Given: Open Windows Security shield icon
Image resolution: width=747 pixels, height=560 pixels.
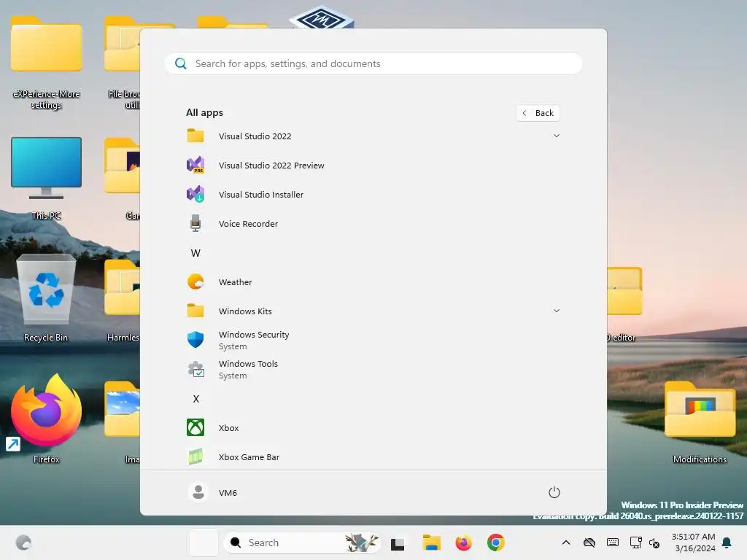Looking at the screenshot, I should tap(196, 340).
